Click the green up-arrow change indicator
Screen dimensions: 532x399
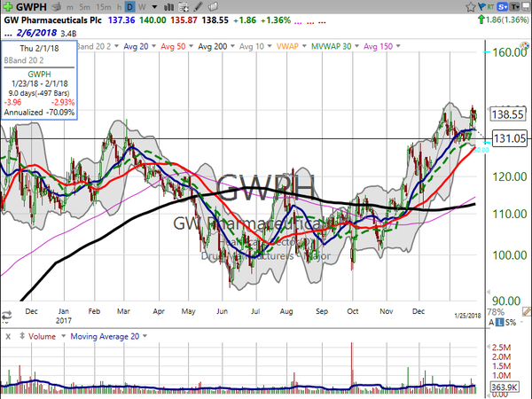(481, 20)
